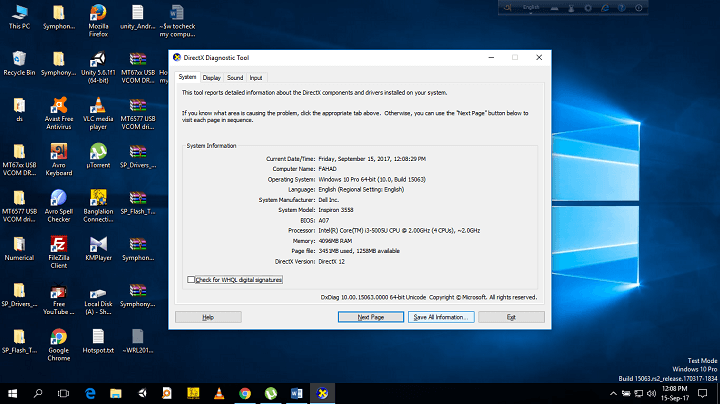
Task: Open VLC media player desktop shortcut
Action: pyautogui.click(x=98, y=105)
